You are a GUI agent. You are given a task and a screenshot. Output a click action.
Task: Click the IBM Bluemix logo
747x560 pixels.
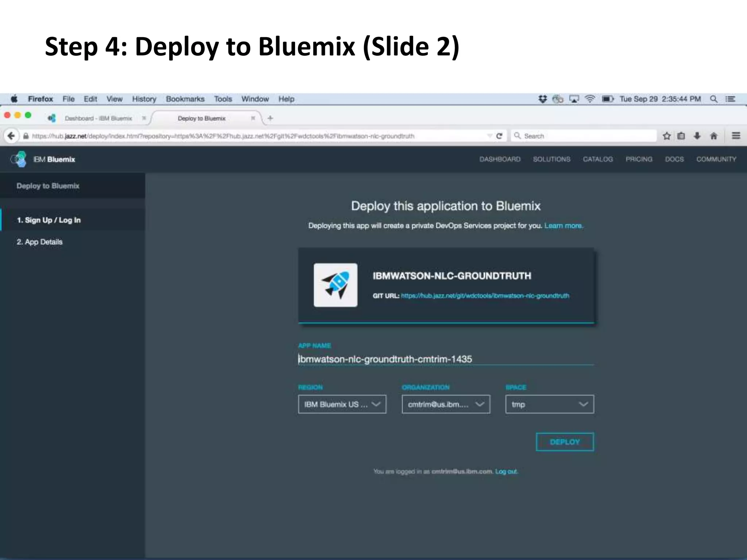coord(43,159)
